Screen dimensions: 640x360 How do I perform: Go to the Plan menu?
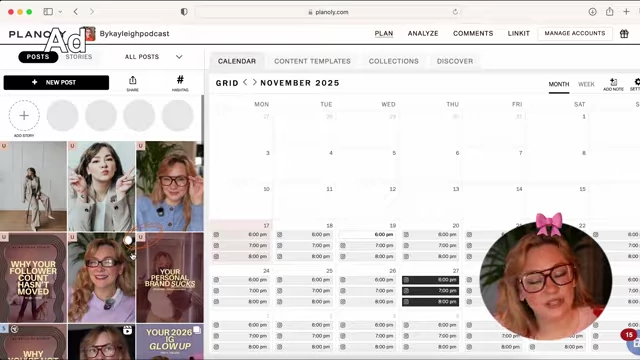[384, 33]
